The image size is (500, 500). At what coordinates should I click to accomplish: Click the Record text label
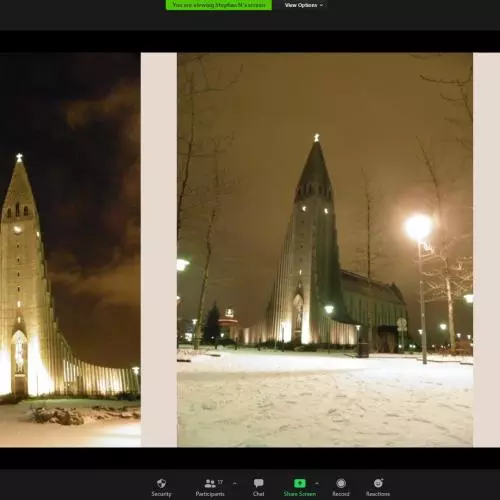[341, 494]
